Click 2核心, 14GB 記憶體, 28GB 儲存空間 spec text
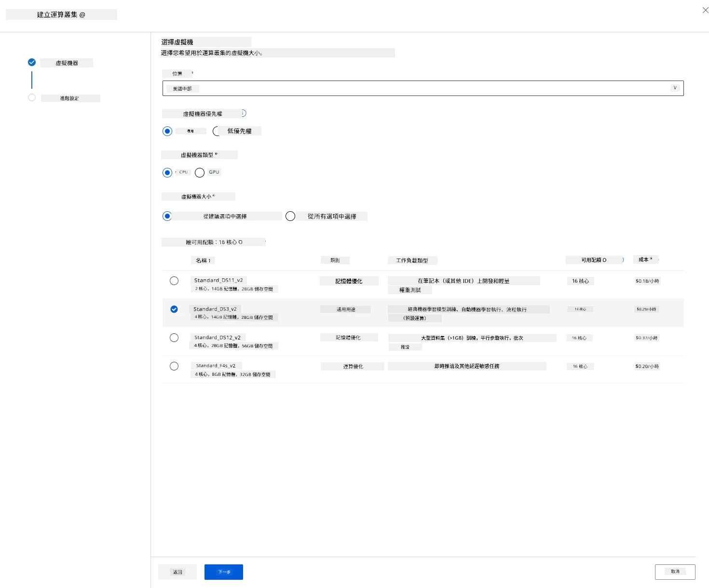This screenshot has width=709, height=588. tap(234, 289)
